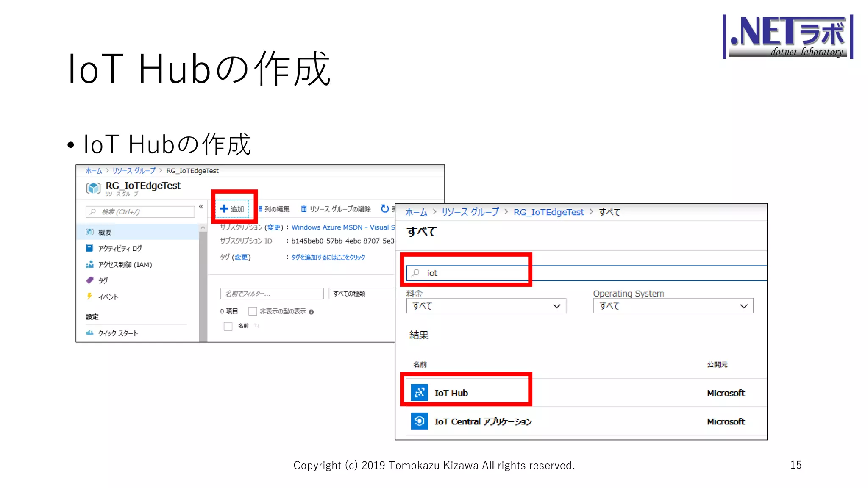Sort by 名前 column arrows
868x488 pixels.
coord(257,326)
